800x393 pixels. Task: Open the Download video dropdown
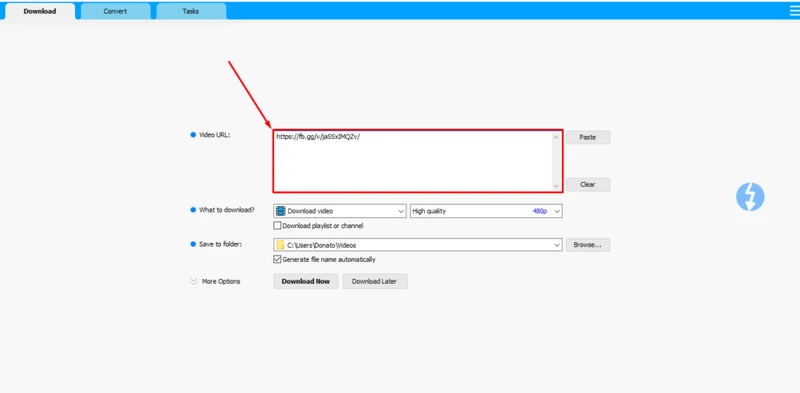click(340, 211)
